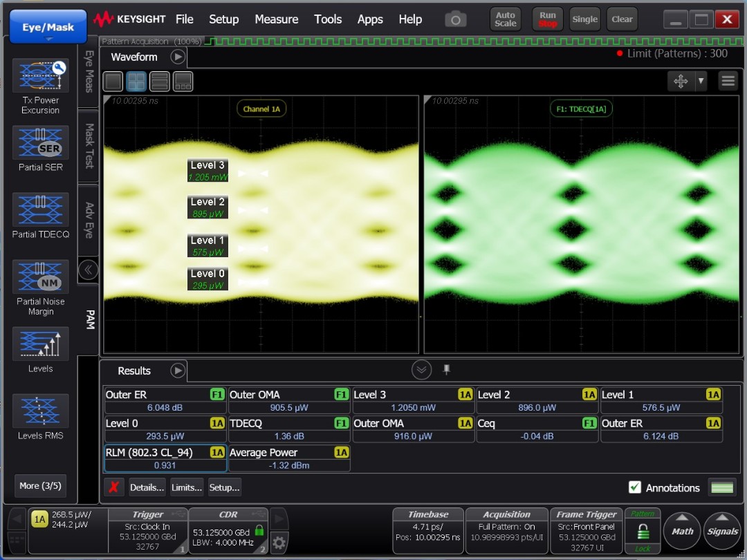Image resolution: width=747 pixels, height=560 pixels.
Task: Toggle the Run/Stop acquisition button
Action: click(x=547, y=19)
